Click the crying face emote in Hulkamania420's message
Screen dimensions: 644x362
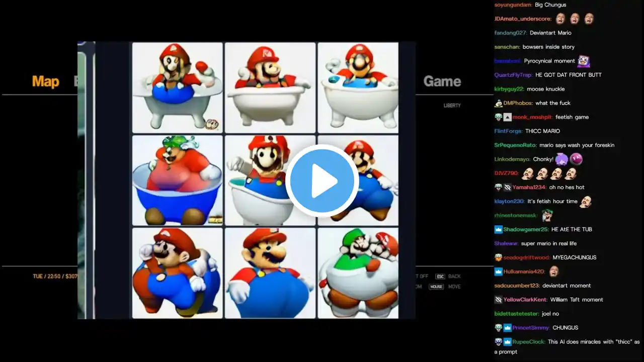(x=554, y=271)
